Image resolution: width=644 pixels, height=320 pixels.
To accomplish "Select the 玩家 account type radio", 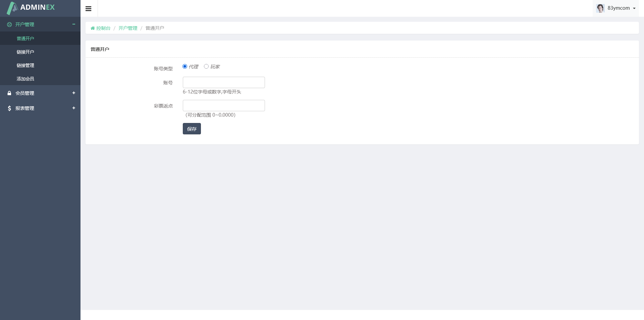I will tap(206, 66).
